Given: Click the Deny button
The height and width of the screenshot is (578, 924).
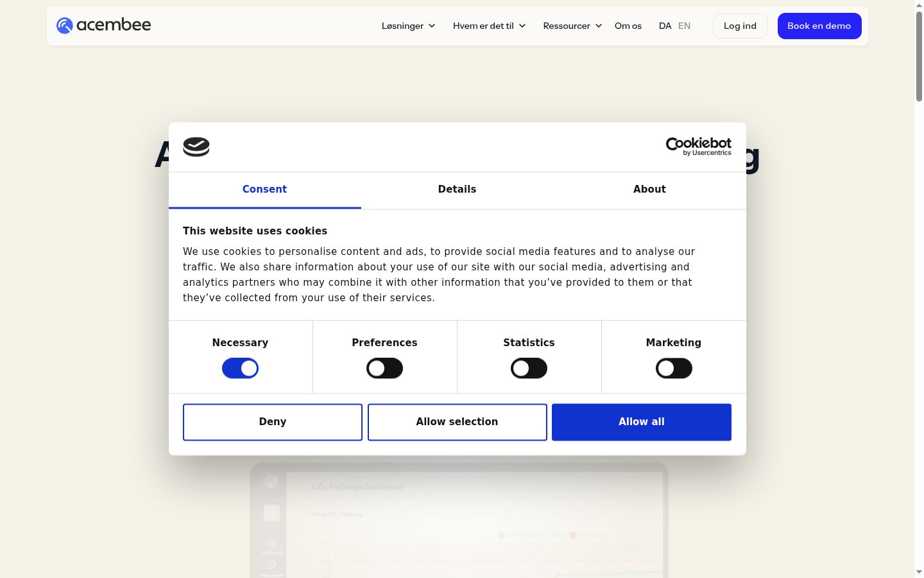Looking at the screenshot, I should coord(273,422).
